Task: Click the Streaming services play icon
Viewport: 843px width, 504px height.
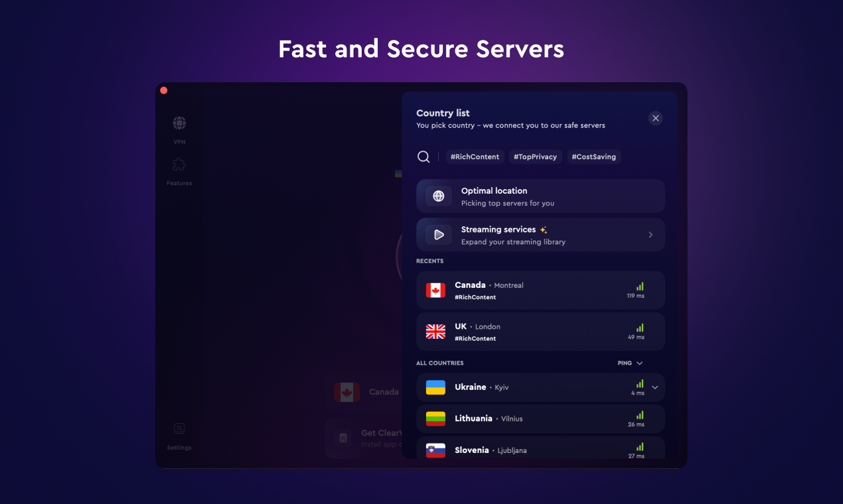Action: point(439,235)
